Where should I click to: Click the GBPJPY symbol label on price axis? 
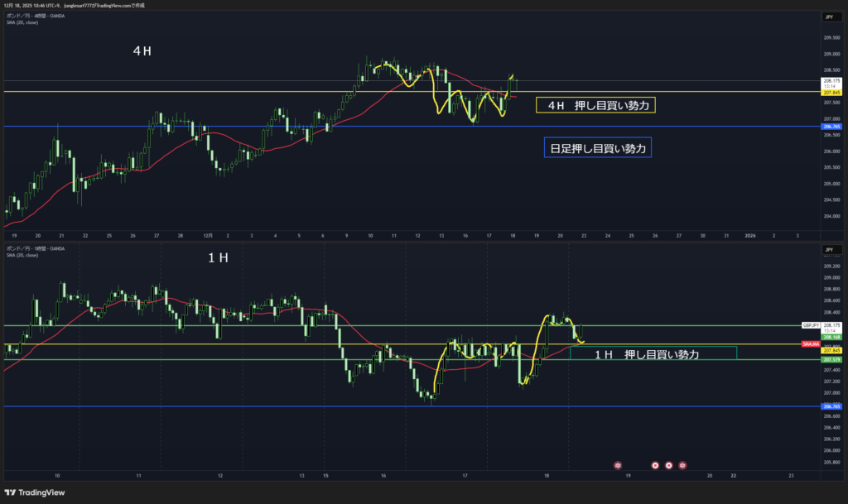(x=811, y=325)
